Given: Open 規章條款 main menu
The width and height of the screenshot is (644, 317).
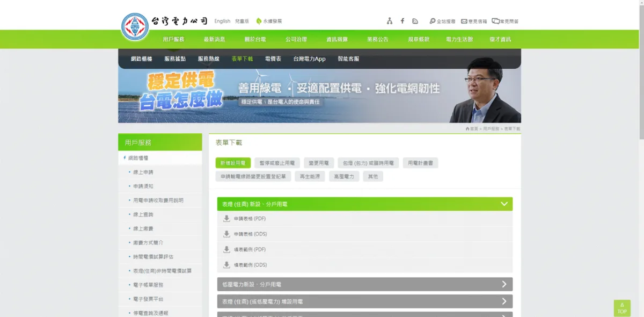Looking at the screenshot, I should [x=419, y=39].
